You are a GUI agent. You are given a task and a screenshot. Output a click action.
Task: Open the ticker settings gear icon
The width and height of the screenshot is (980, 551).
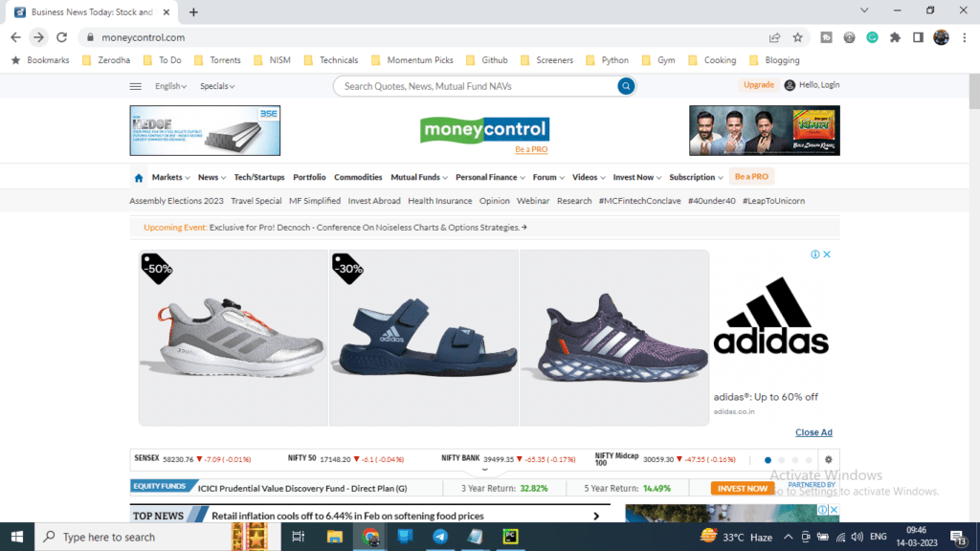pos(828,459)
